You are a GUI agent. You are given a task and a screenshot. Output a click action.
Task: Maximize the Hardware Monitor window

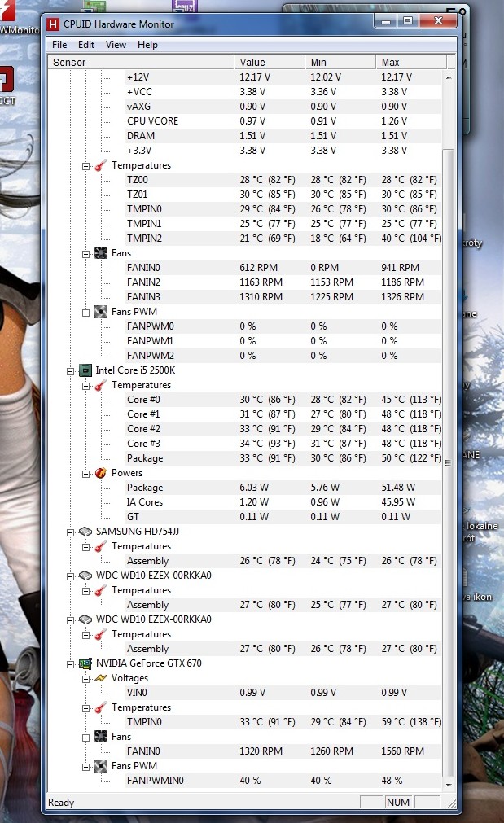408,21
